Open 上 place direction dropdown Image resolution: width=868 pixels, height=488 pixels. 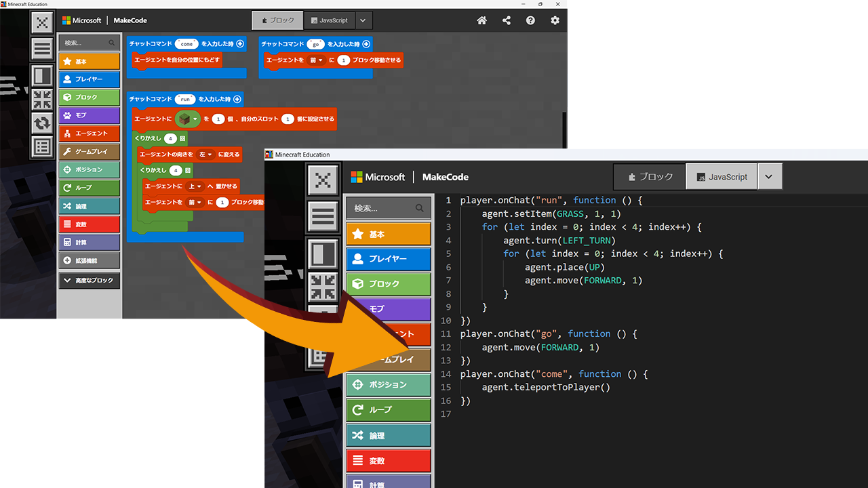coord(195,186)
